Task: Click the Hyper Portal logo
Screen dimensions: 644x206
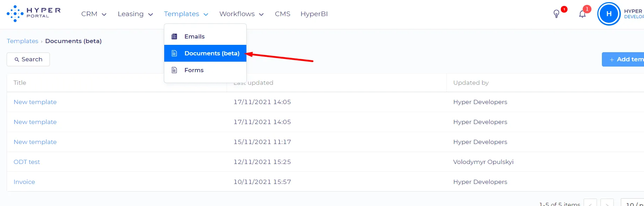Action: pyautogui.click(x=34, y=14)
